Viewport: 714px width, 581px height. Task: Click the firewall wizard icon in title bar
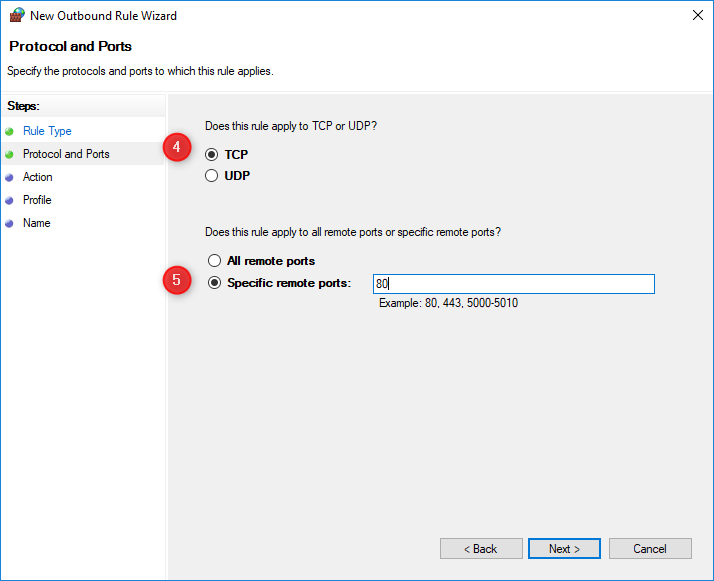pyautogui.click(x=17, y=15)
